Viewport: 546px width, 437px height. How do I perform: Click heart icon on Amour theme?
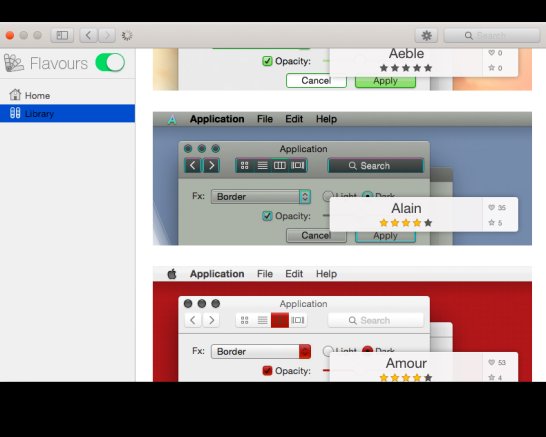491,362
